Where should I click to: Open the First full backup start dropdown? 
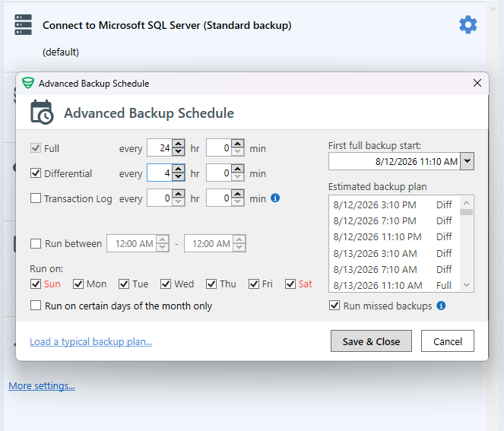pos(467,161)
